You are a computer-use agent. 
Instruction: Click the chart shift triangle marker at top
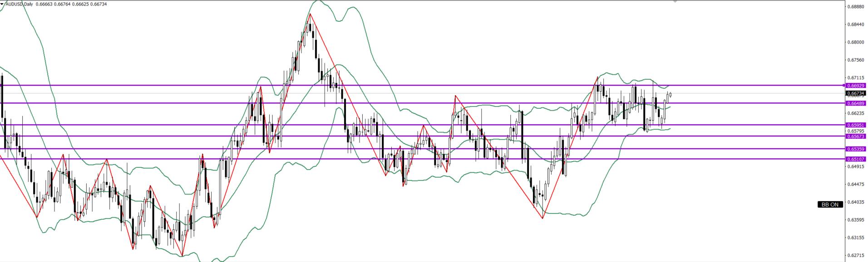tap(675, 2)
